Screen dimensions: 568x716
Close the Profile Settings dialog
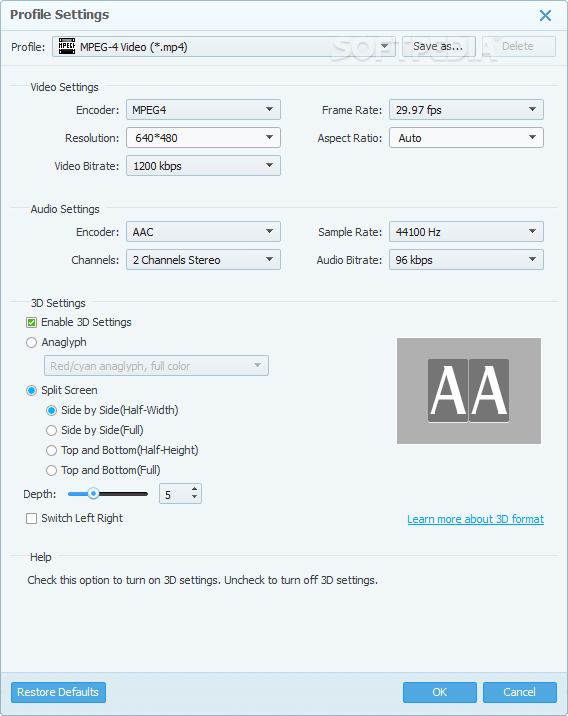pos(545,16)
